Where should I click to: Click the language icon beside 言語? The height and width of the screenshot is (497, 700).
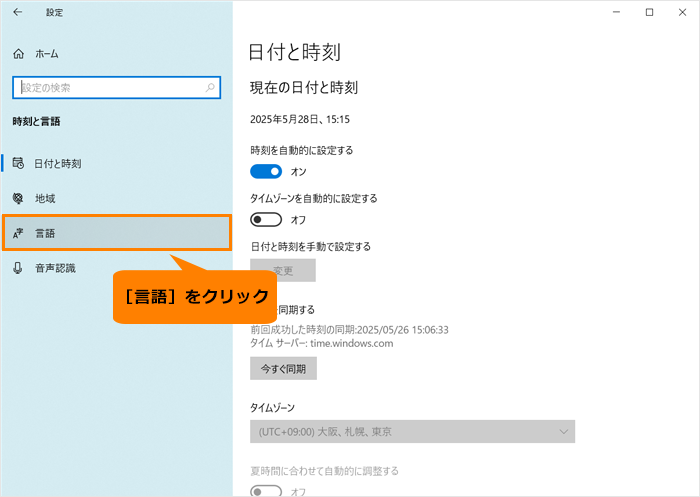(x=18, y=233)
